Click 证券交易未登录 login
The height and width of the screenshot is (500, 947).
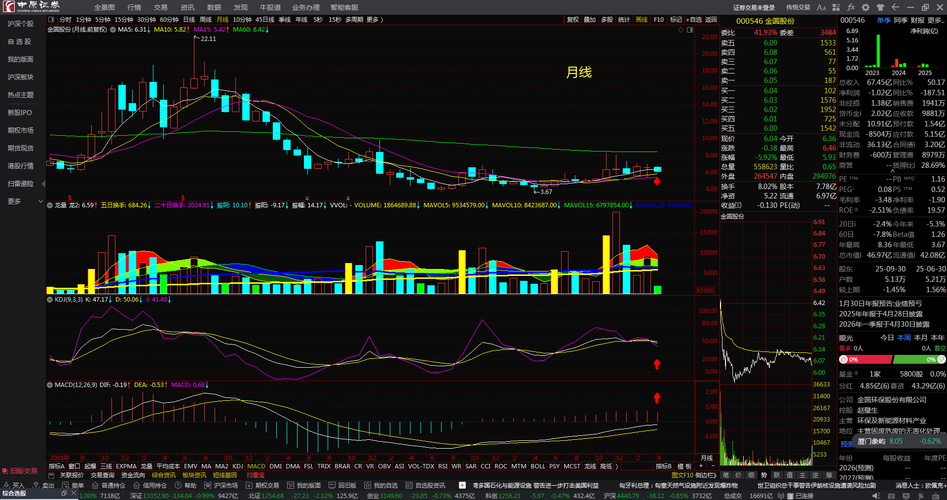[754, 7]
